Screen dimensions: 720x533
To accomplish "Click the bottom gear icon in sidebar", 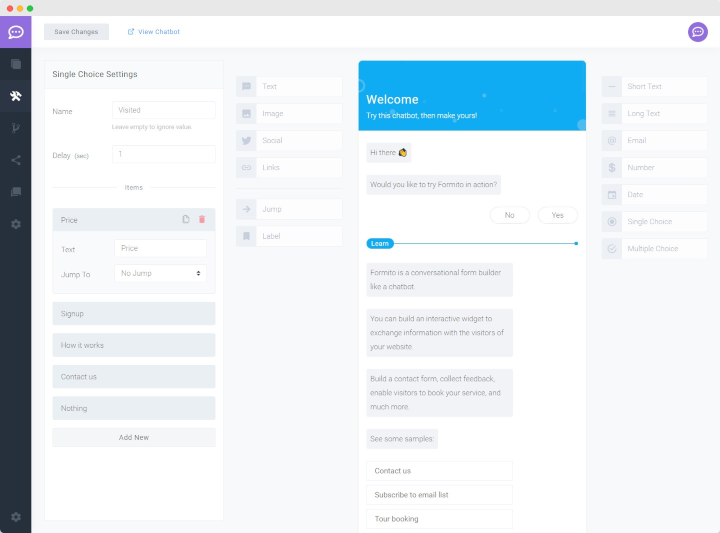I will (16, 517).
